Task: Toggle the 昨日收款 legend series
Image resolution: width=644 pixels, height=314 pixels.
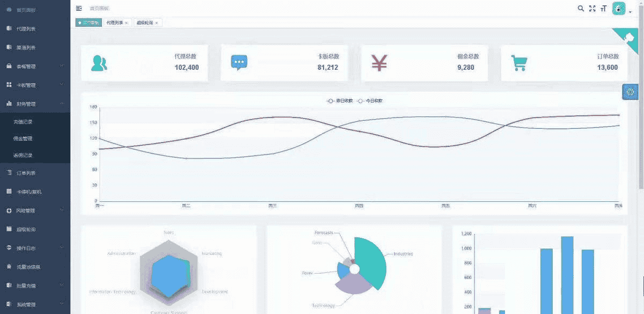Action: tap(340, 101)
